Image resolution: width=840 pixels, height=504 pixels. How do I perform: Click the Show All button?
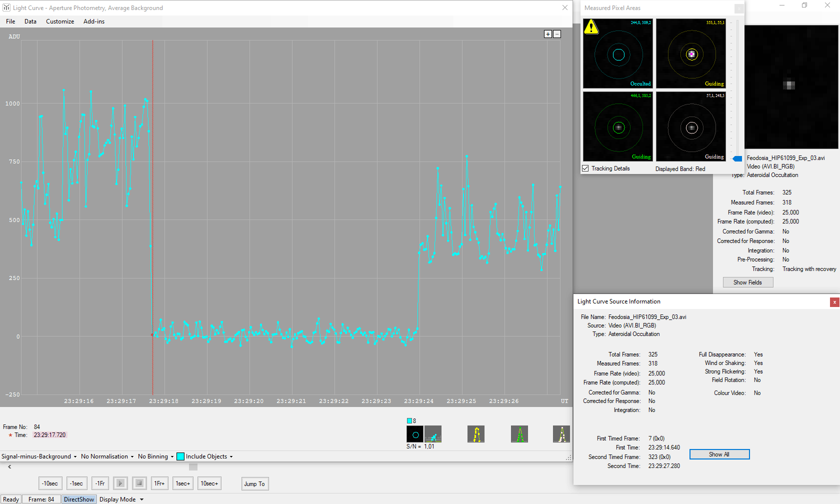(x=719, y=454)
